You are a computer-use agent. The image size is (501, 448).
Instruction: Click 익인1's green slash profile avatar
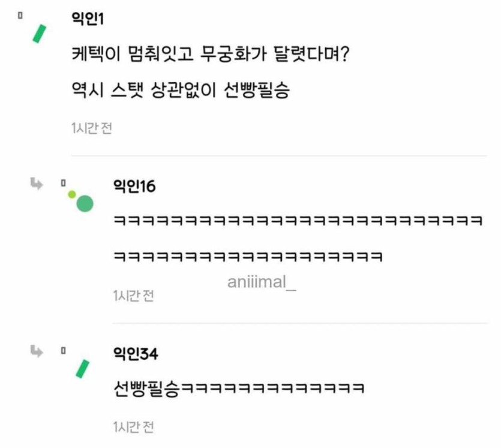(40, 34)
